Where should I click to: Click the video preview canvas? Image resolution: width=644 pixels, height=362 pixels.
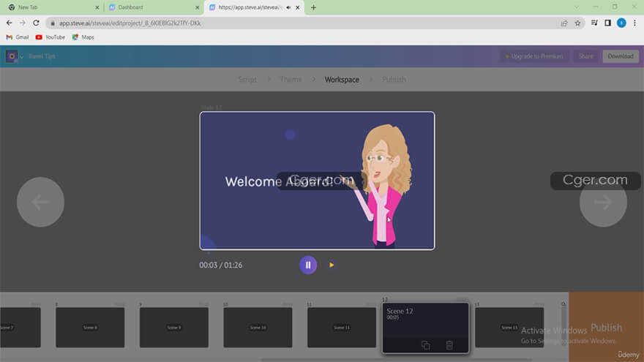(x=317, y=181)
